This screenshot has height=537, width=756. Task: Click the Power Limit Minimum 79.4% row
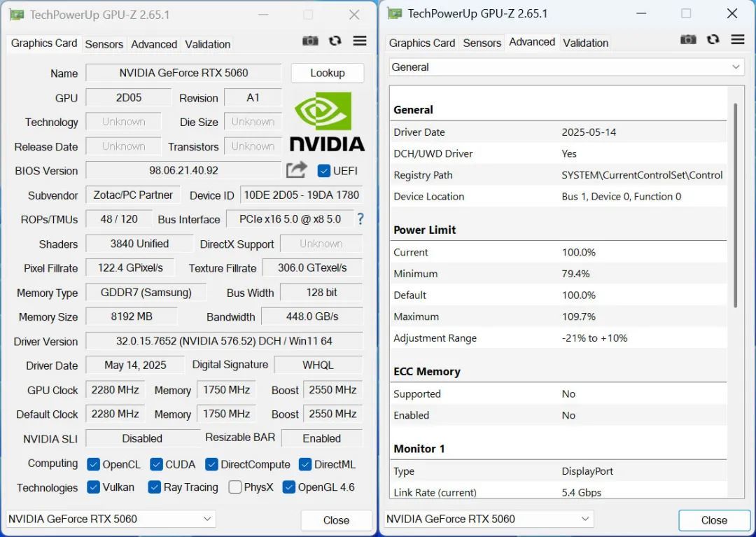[x=559, y=274]
